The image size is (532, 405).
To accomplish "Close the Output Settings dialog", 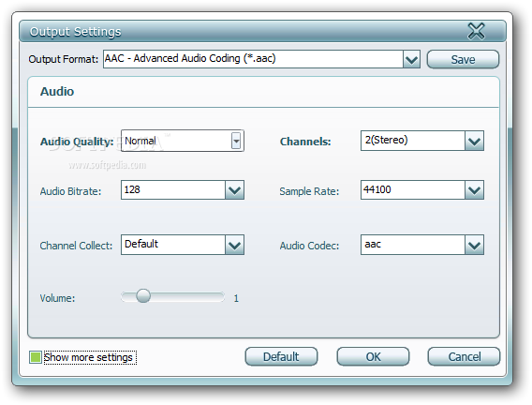I will [477, 31].
